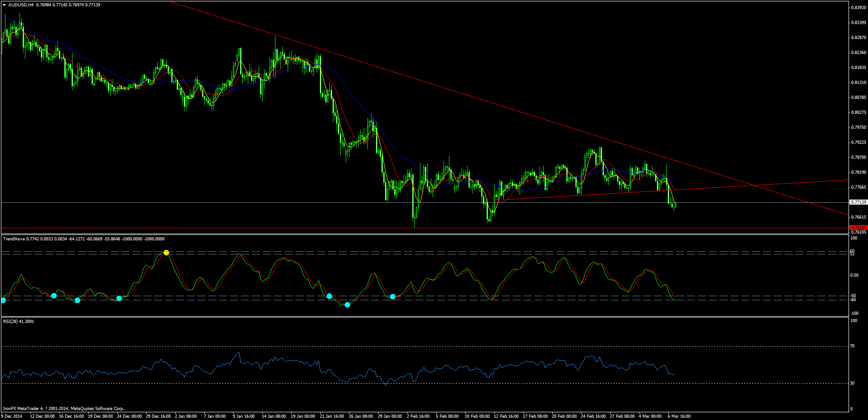Click the 2 Jan 08:00 time label
Image resolution: width=868 pixels, height=420 pixels.
186,416
